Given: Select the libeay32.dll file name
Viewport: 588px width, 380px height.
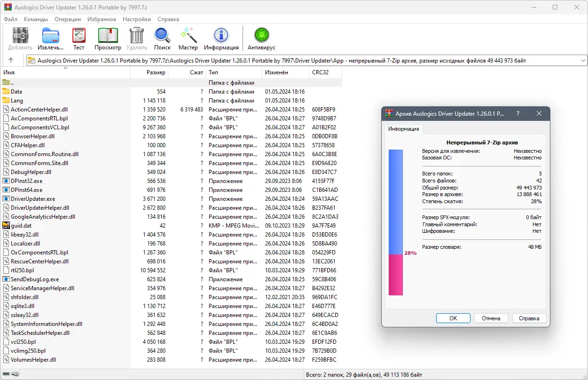Looking at the screenshot, I should tap(25, 235).
